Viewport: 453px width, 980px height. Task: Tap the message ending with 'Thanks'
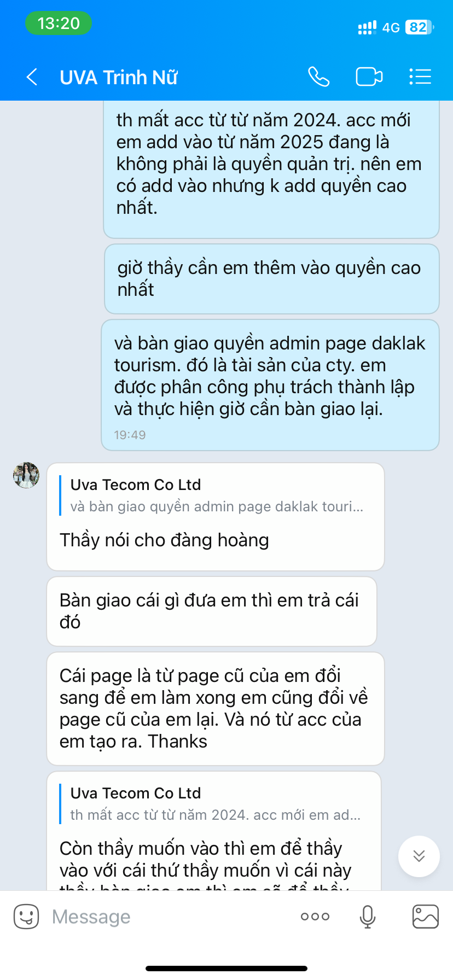click(216, 709)
